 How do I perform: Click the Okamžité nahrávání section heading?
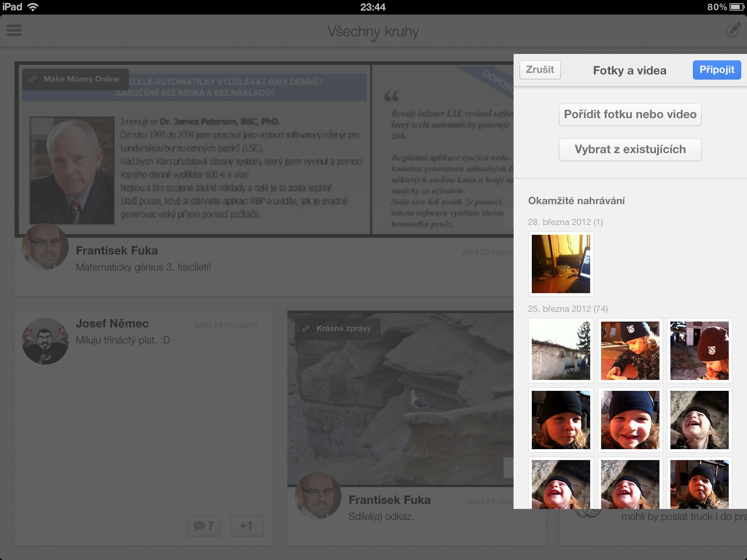pyautogui.click(x=577, y=201)
